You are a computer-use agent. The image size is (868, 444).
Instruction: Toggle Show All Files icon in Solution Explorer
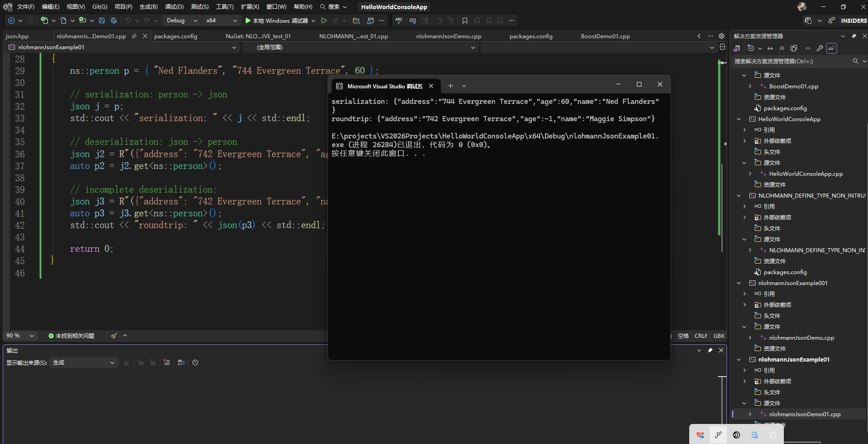click(x=794, y=48)
